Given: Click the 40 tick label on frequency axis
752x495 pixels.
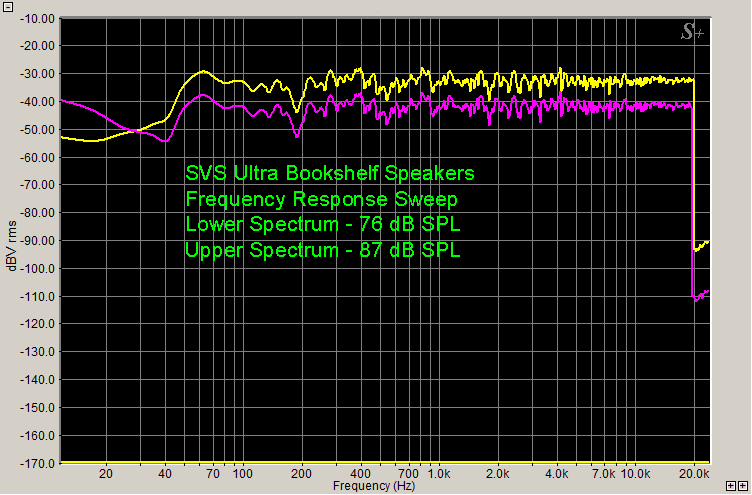Looking at the screenshot, I should (x=165, y=474).
